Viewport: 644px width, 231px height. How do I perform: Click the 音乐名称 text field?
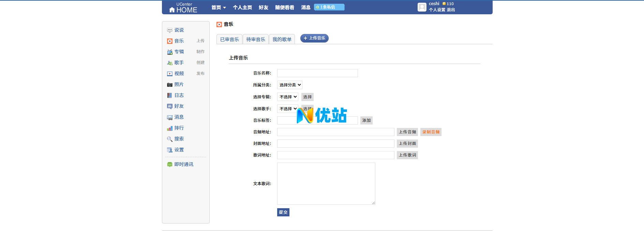pyautogui.click(x=317, y=73)
